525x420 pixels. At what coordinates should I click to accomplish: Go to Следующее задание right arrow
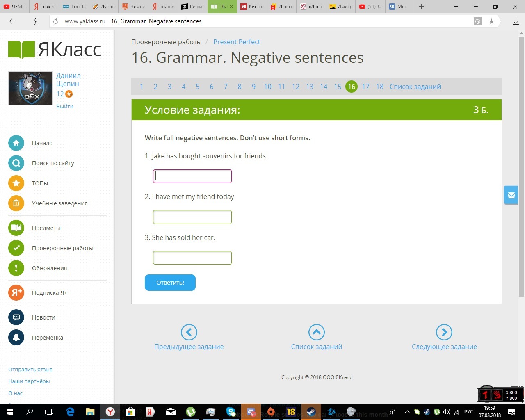[x=444, y=332]
